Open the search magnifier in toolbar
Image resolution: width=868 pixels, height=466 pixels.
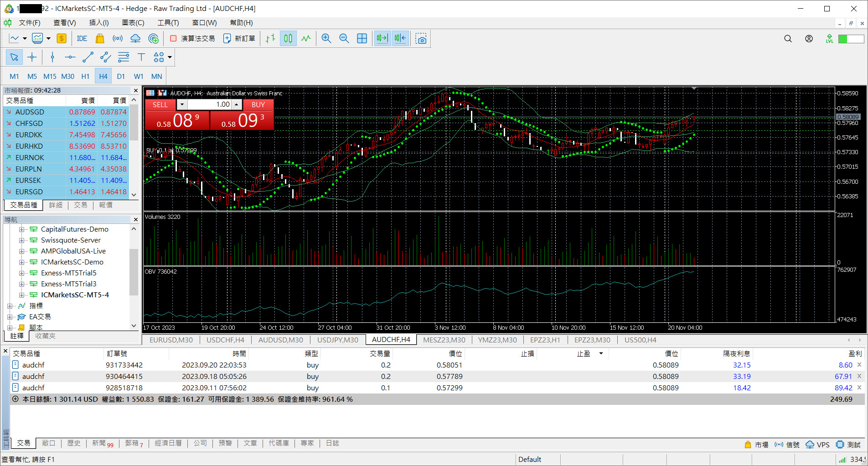click(788, 39)
